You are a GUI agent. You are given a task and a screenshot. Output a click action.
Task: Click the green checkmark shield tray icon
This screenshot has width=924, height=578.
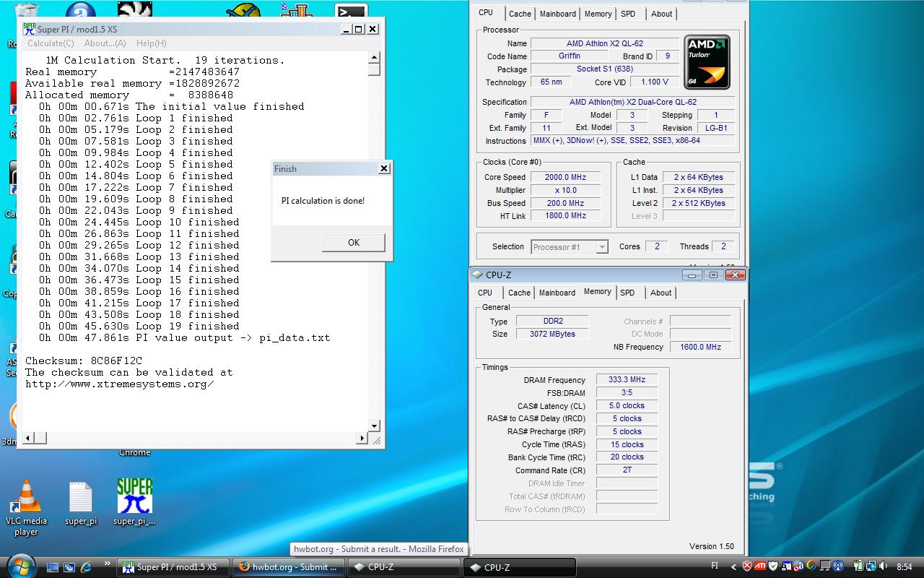[x=773, y=566]
